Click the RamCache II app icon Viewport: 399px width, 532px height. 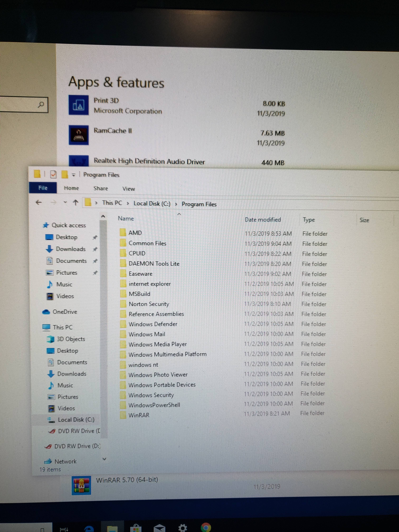click(x=78, y=135)
